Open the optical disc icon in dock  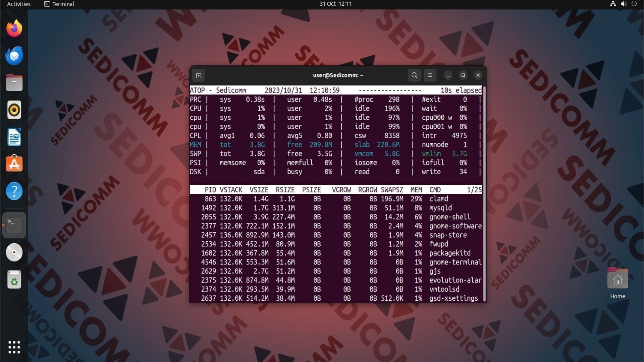[14, 252]
